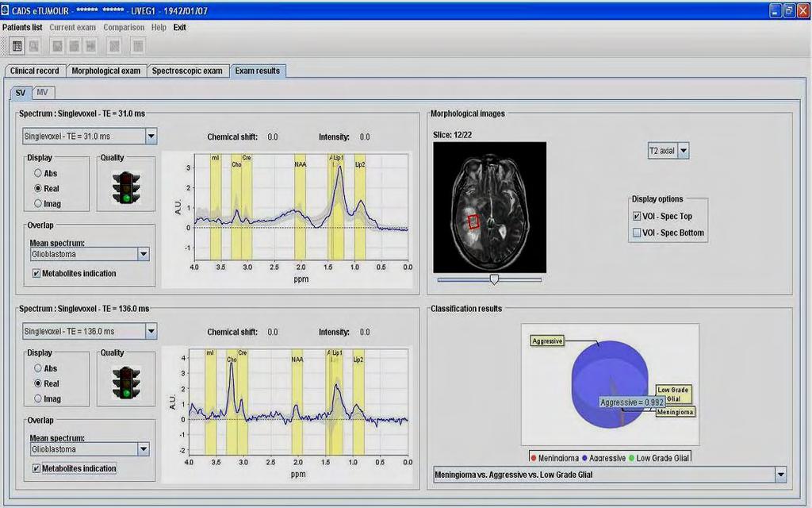Click the Aggressive callout label on the pie chart

click(547, 341)
